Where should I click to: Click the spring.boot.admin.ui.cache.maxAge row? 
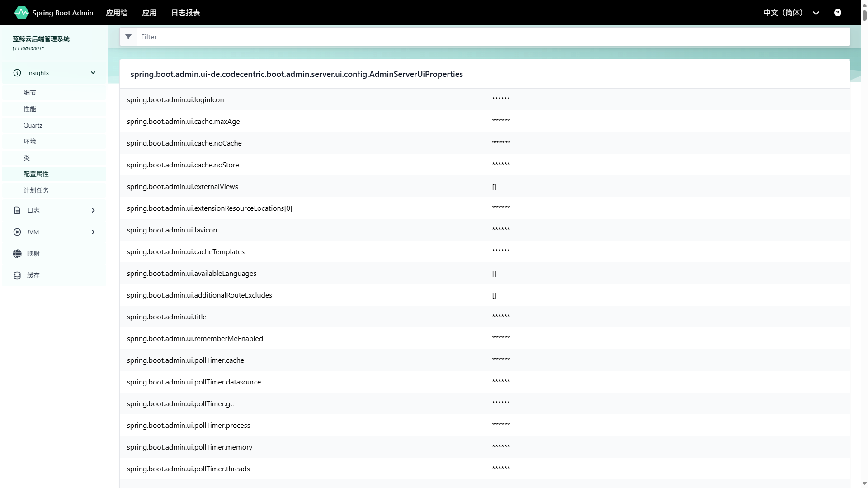485,121
